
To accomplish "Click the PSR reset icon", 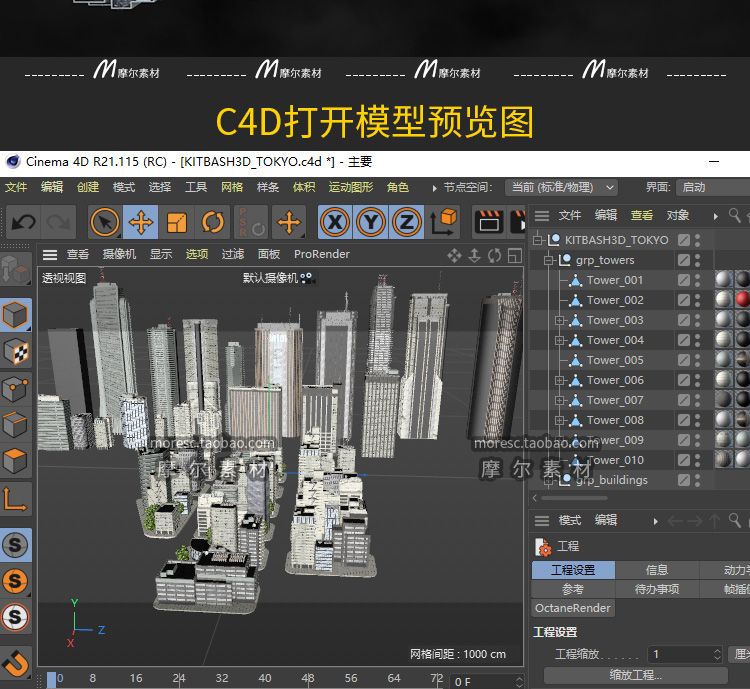I will pyautogui.click(x=251, y=222).
